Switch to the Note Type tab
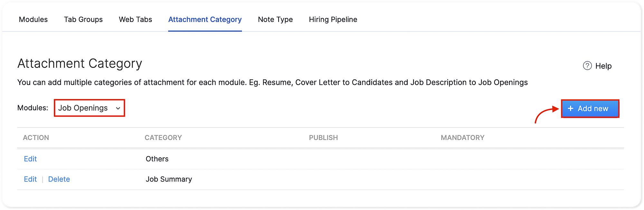The image size is (644, 210). tap(275, 19)
